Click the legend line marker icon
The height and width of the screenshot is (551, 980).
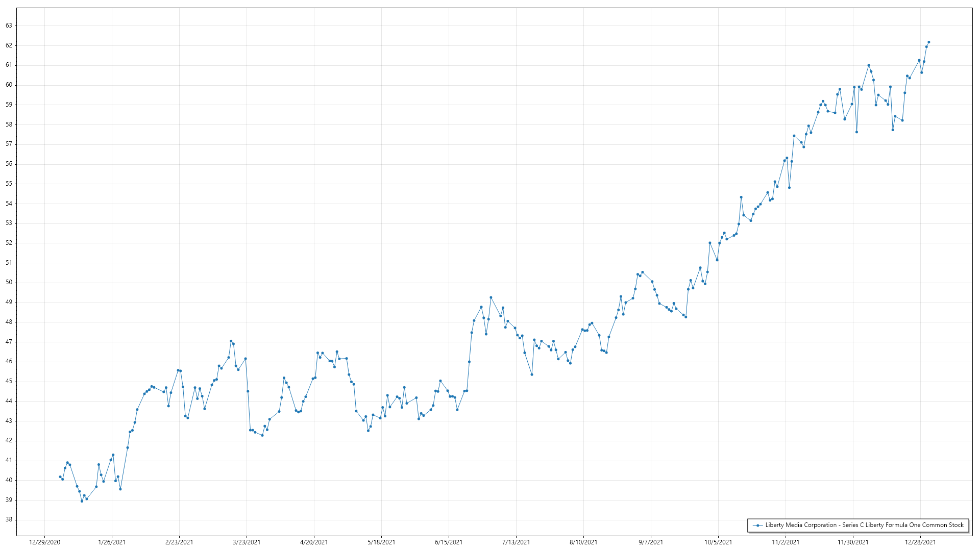[758, 525]
